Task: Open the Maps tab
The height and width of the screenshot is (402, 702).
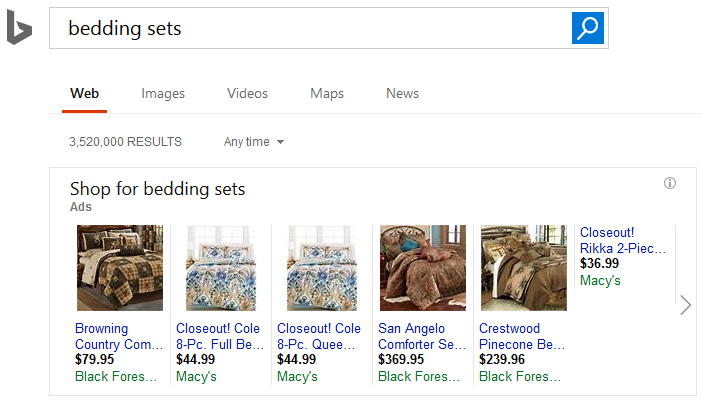Action: pos(327,93)
